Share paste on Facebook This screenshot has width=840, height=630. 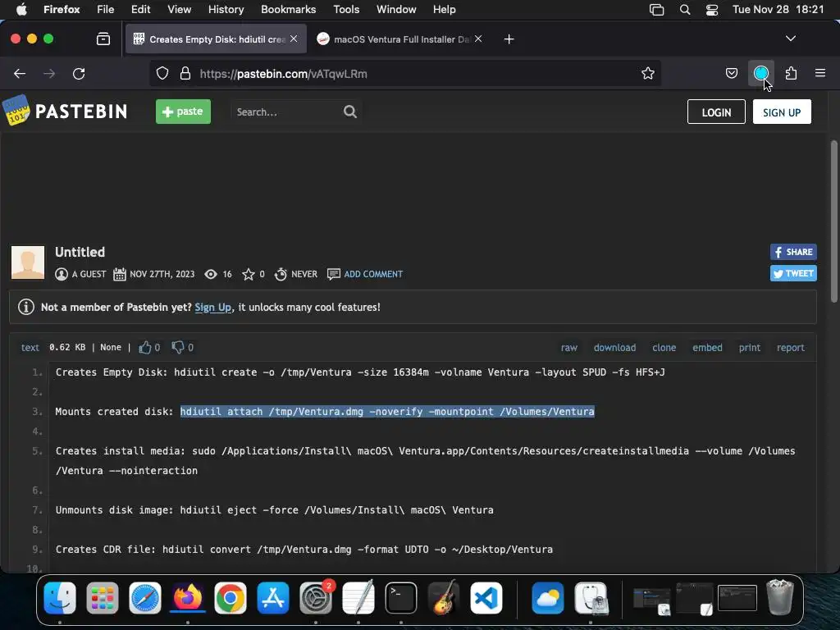[793, 252]
